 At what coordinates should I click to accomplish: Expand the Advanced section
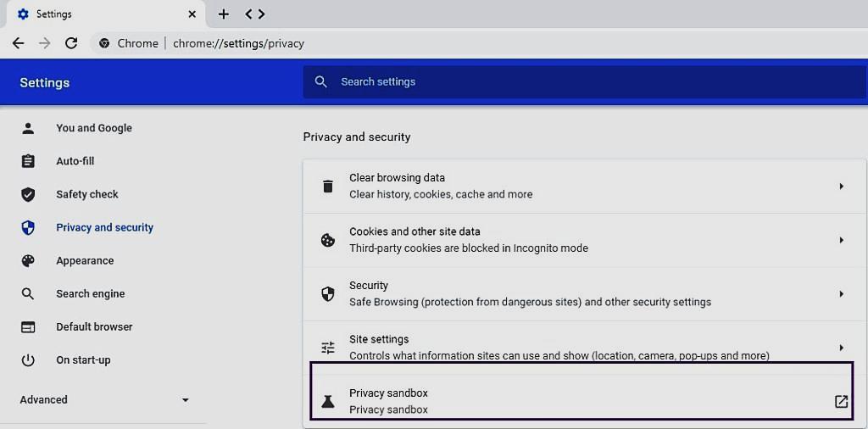[x=104, y=399]
